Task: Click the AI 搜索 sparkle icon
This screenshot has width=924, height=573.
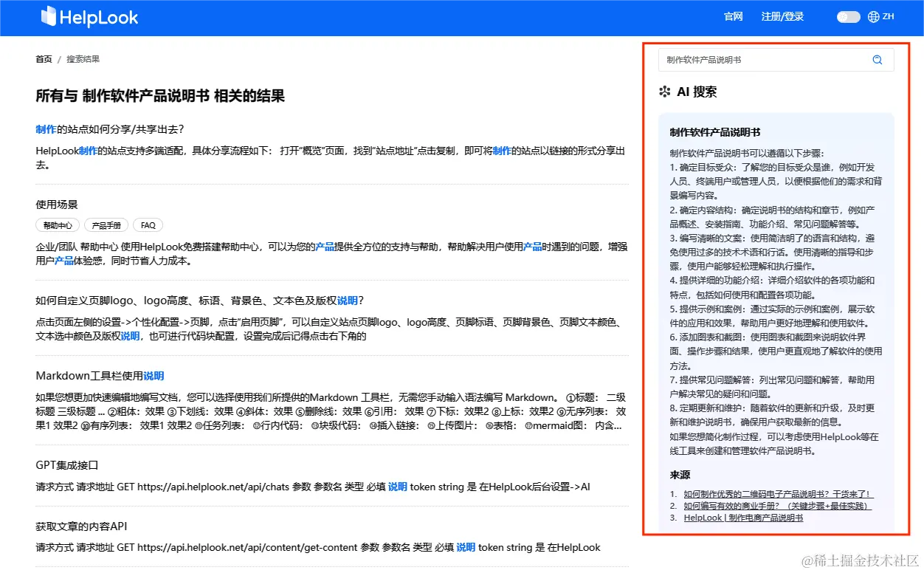Action: pyautogui.click(x=665, y=92)
